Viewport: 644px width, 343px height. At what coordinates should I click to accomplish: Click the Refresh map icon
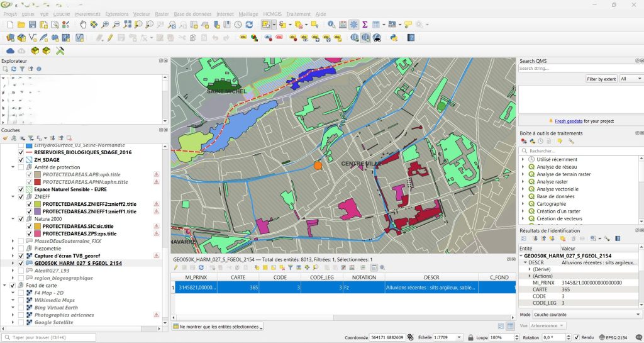coord(250,25)
